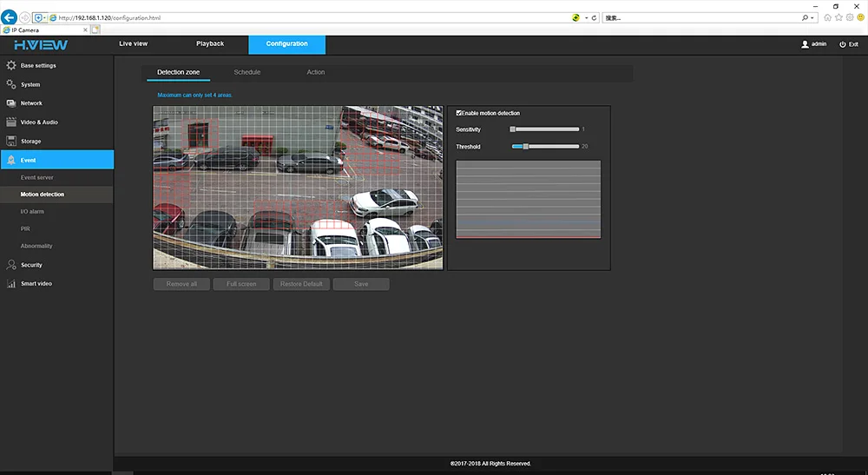Open the Network section icon
Viewport: 868px width, 475px height.
point(11,103)
